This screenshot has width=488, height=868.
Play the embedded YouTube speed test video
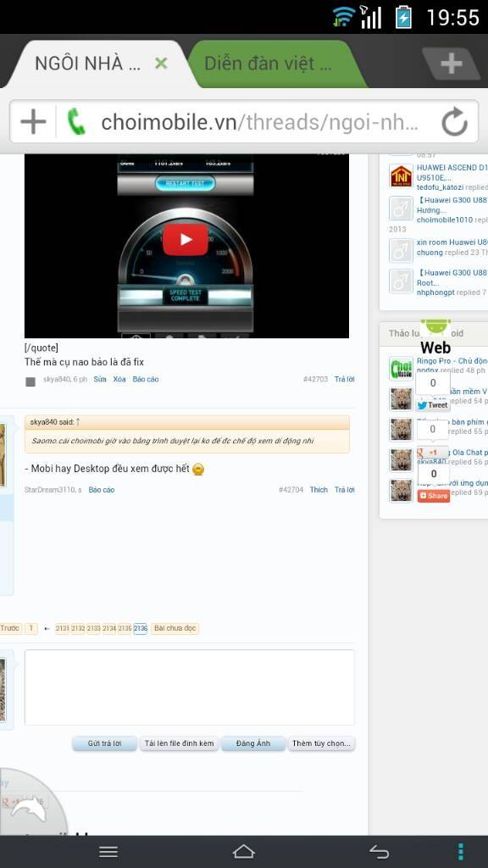186,239
